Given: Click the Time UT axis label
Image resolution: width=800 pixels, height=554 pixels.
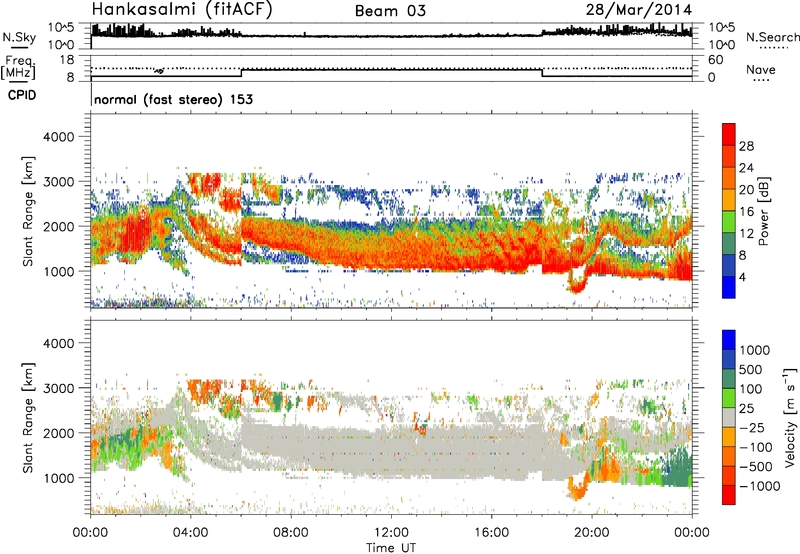Looking at the screenshot, I should coord(391,548).
